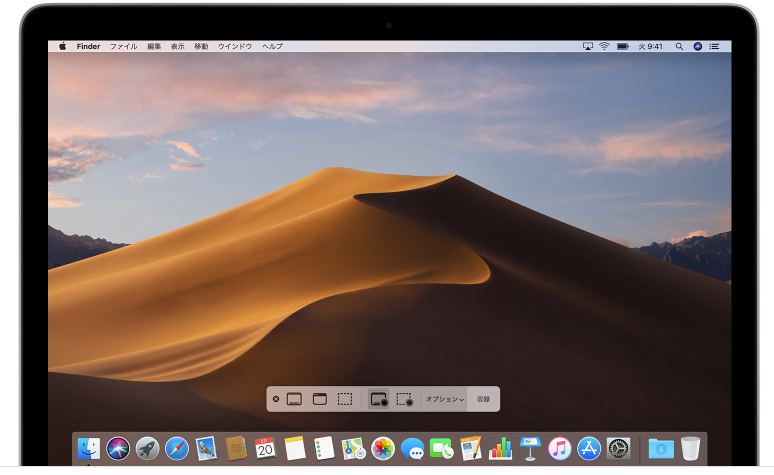Open Messages speech bubble in Dock
The width and height of the screenshot is (774, 475).
pos(412,448)
